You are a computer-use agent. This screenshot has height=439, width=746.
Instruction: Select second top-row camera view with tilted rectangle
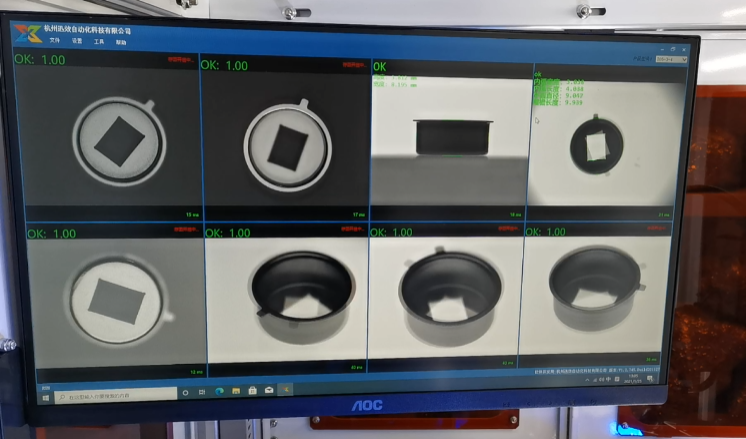[286, 139]
